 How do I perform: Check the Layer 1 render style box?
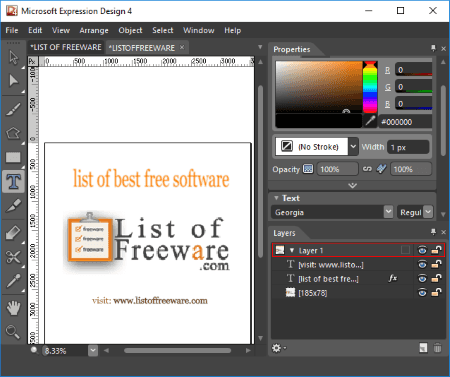pos(405,250)
